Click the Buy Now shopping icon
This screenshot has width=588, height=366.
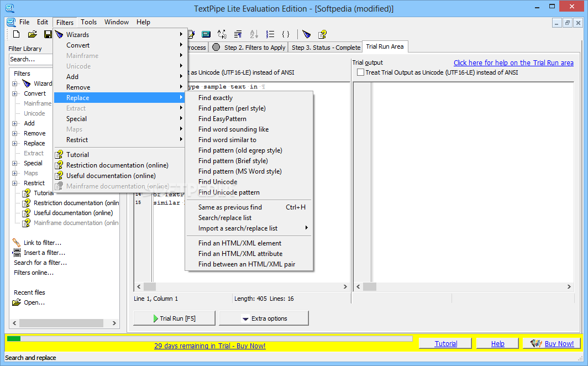tap(536, 343)
